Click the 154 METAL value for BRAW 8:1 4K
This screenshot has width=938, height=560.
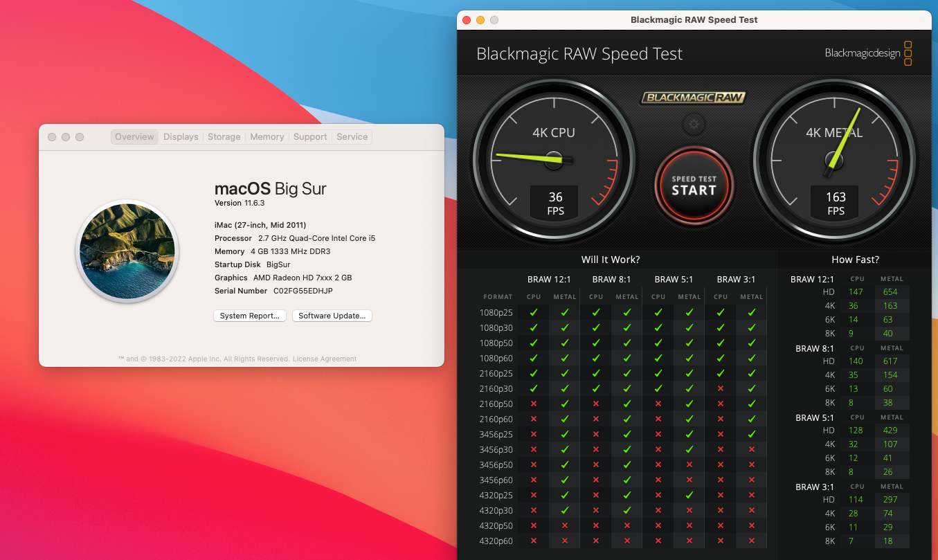pyautogui.click(x=890, y=375)
